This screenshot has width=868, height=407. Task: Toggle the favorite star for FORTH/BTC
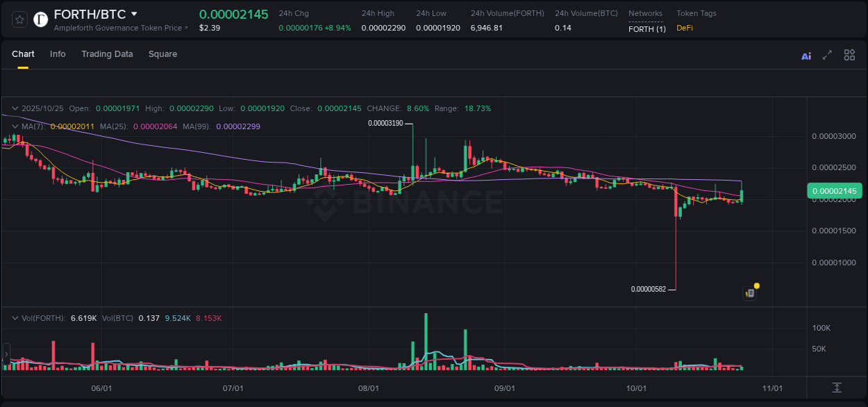tap(19, 19)
